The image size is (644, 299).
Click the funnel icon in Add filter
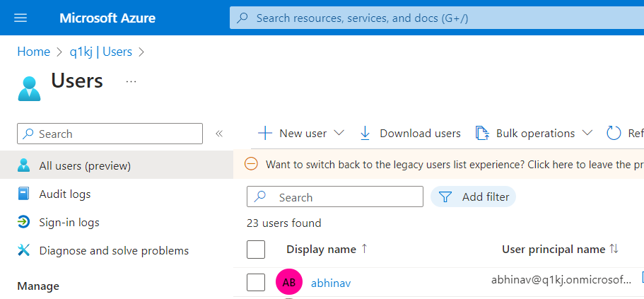pos(445,197)
